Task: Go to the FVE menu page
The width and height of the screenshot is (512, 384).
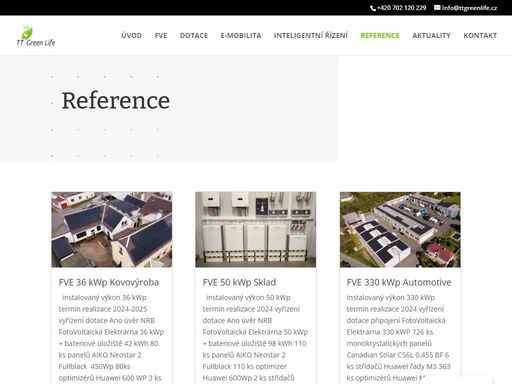Action: (x=161, y=35)
